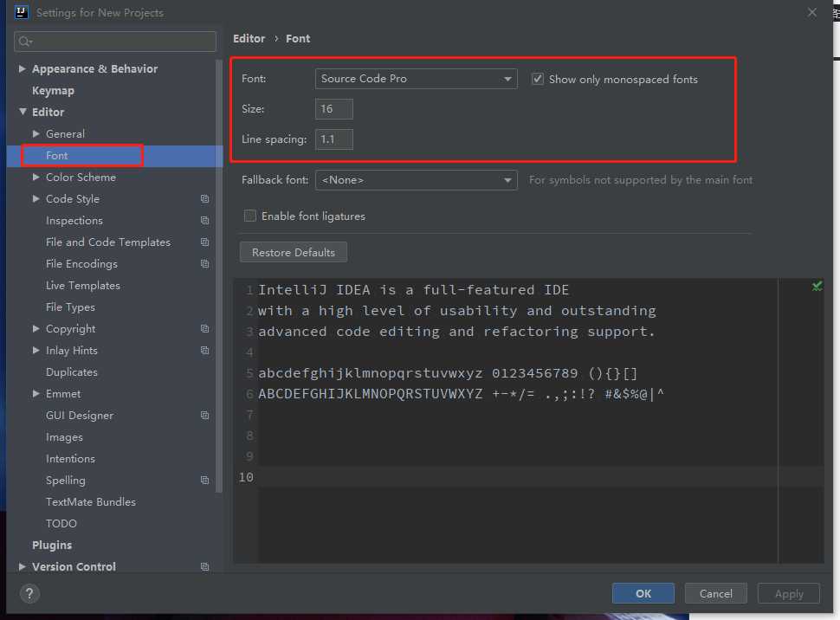This screenshot has height=620, width=840.
Task: Click the project-level icon beside File and Code Templates
Action: [x=204, y=242]
